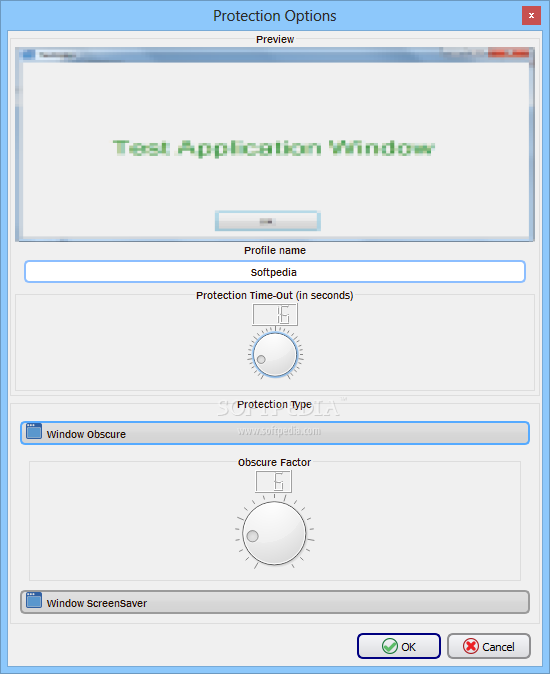Image resolution: width=550 pixels, height=674 pixels.
Task: Click the Protection Time-Out dial knob
Action: click(x=275, y=355)
